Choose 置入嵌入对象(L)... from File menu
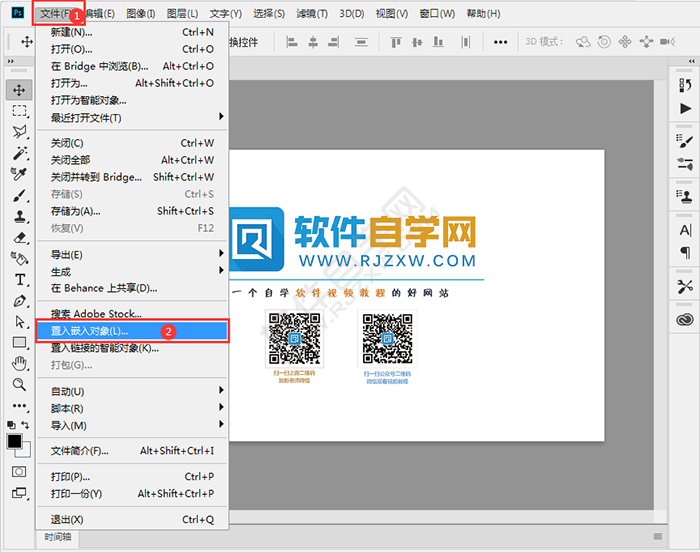The width and height of the screenshot is (700, 553). pyautogui.click(x=130, y=330)
